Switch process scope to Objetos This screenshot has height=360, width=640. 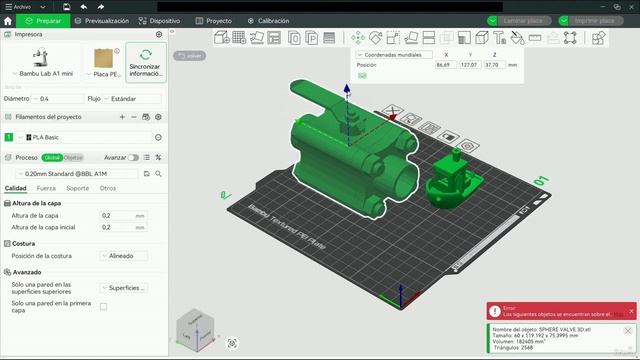tap(73, 158)
